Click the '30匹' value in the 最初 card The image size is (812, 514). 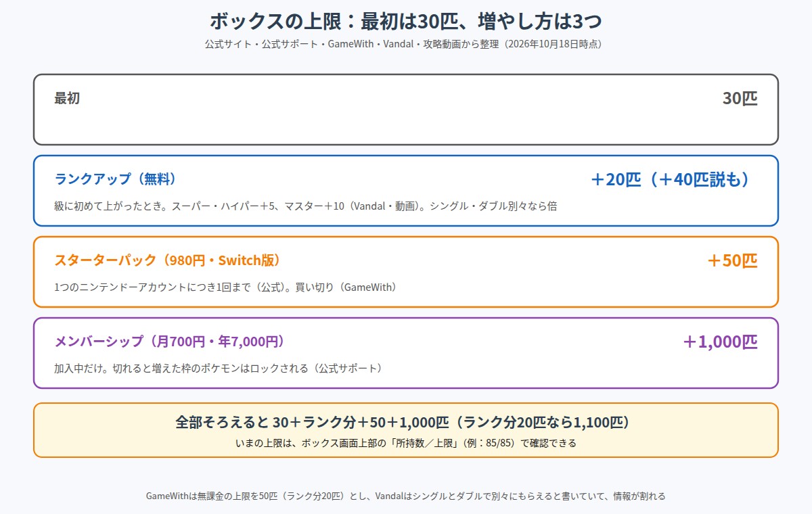[740, 98]
